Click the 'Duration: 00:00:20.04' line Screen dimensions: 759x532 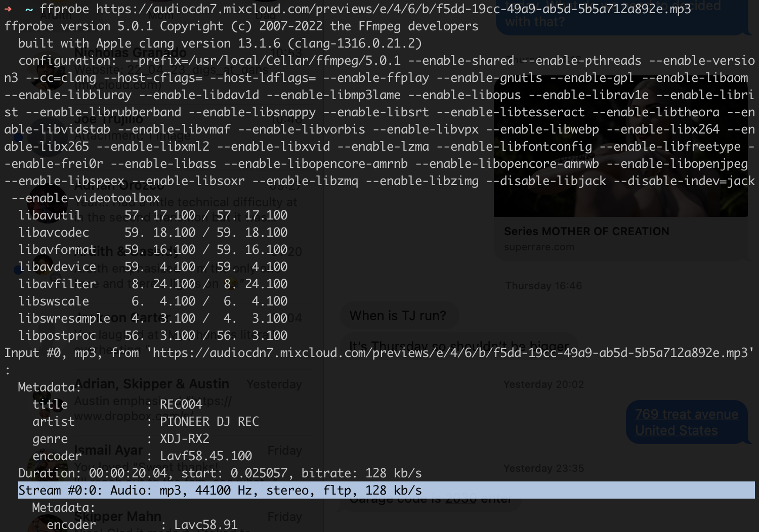click(220, 473)
